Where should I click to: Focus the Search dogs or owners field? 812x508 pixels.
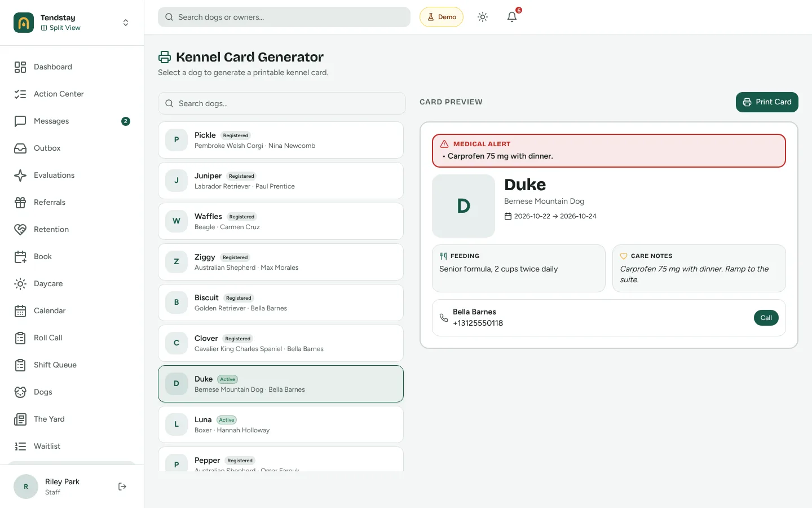[x=284, y=17]
